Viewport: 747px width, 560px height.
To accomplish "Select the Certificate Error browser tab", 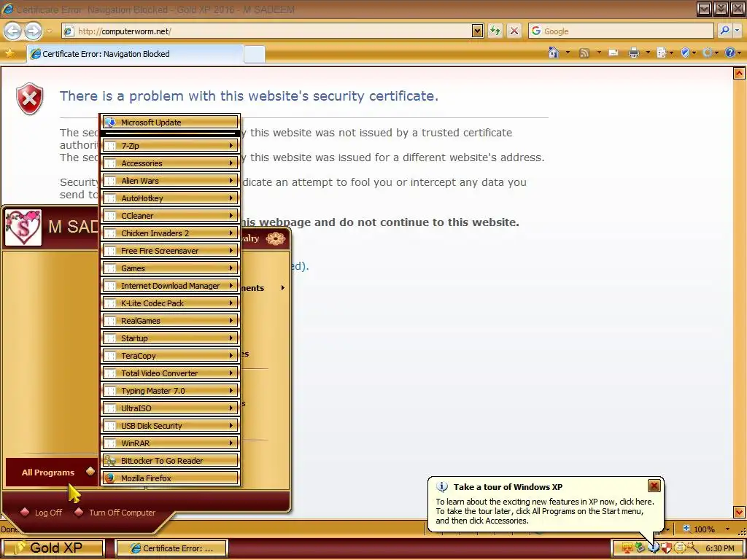I will click(135, 54).
